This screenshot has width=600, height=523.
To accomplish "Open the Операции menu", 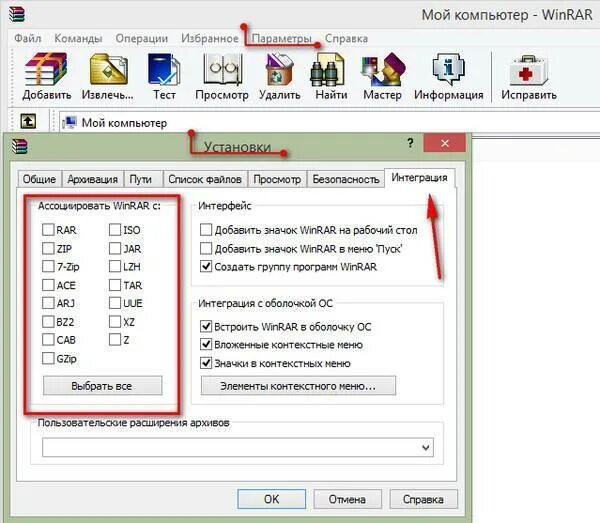I will (x=142, y=38).
